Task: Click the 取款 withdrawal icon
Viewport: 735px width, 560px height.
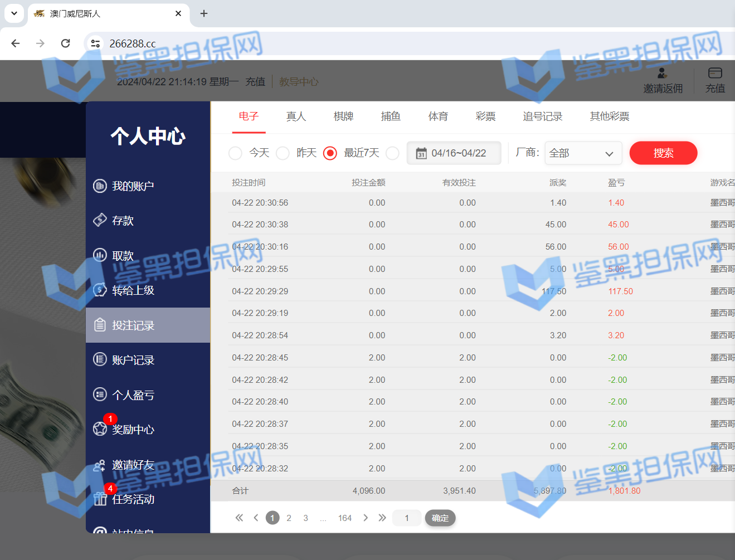Action: coord(100,255)
